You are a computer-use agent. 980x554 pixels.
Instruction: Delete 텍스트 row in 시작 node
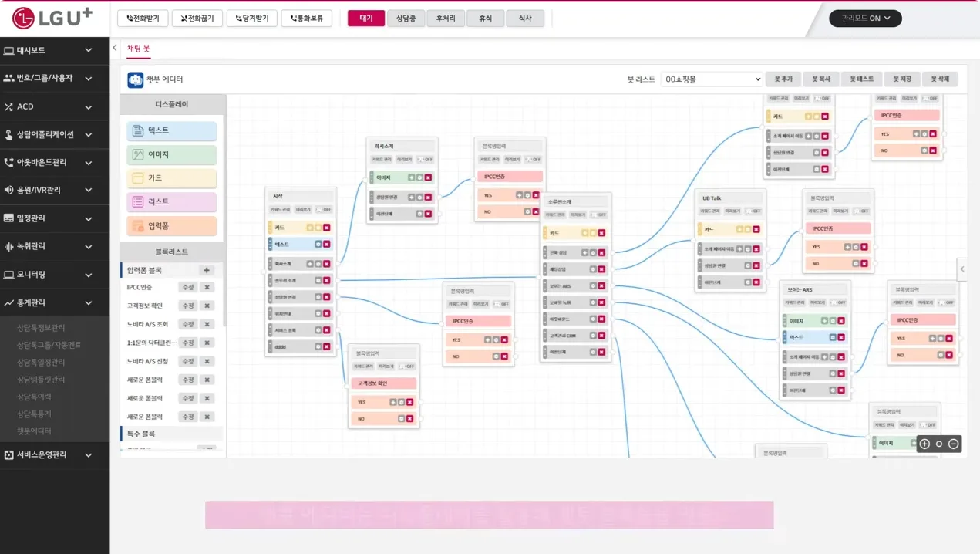(x=327, y=244)
